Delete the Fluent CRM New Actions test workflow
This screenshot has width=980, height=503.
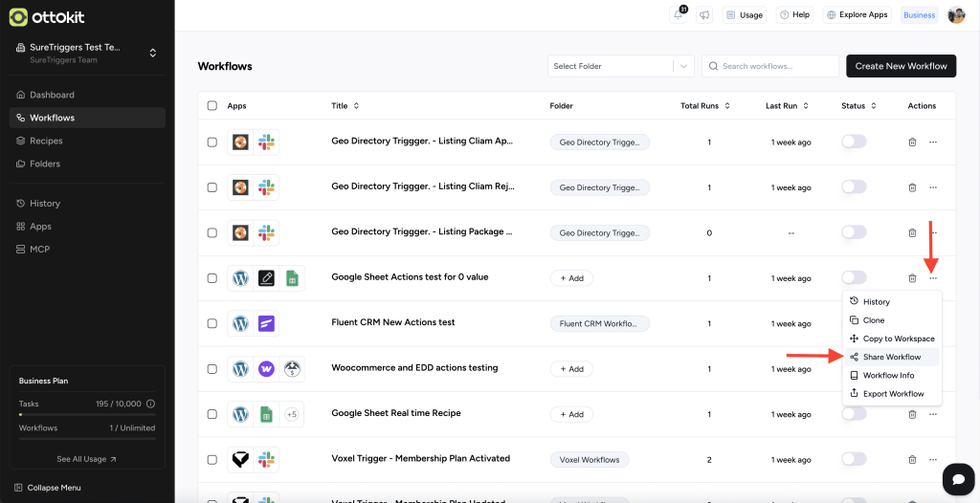tap(912, 324)
